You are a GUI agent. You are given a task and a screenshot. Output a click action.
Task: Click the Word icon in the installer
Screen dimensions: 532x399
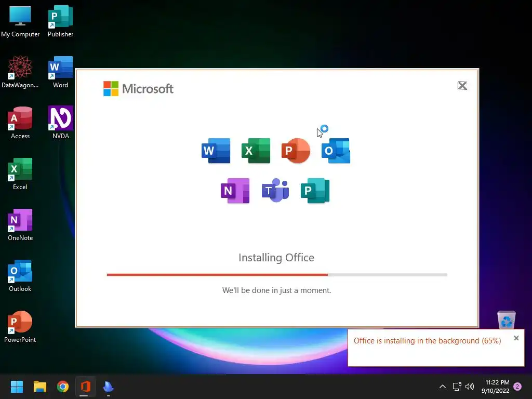pos(216,151)
